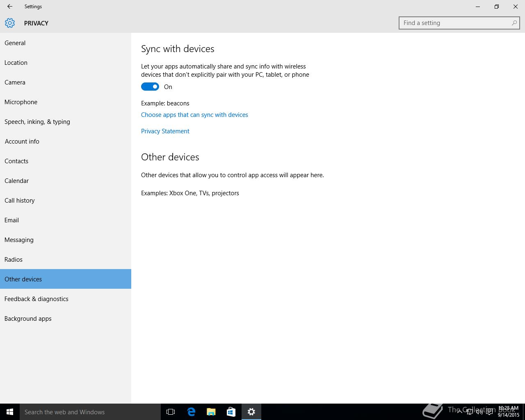
Task: Open File Explorer from the taskbar
Action: [x=211, y=412]
